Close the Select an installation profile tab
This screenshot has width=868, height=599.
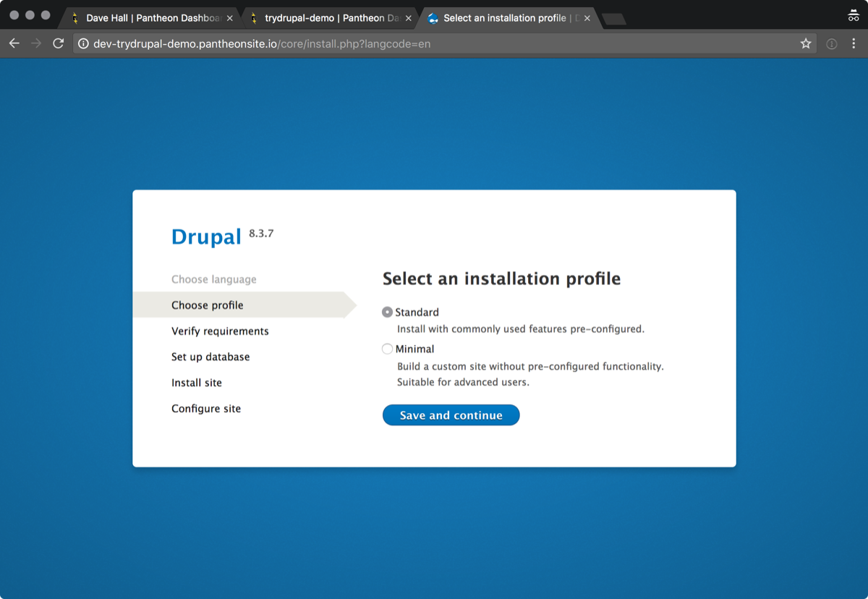(587, 18)
